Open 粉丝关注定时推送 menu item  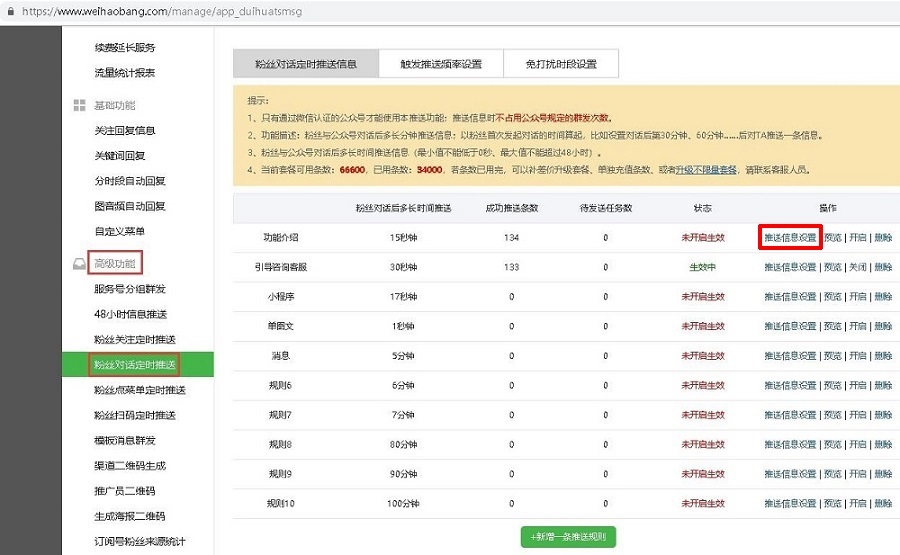click(x=135, y=339)
